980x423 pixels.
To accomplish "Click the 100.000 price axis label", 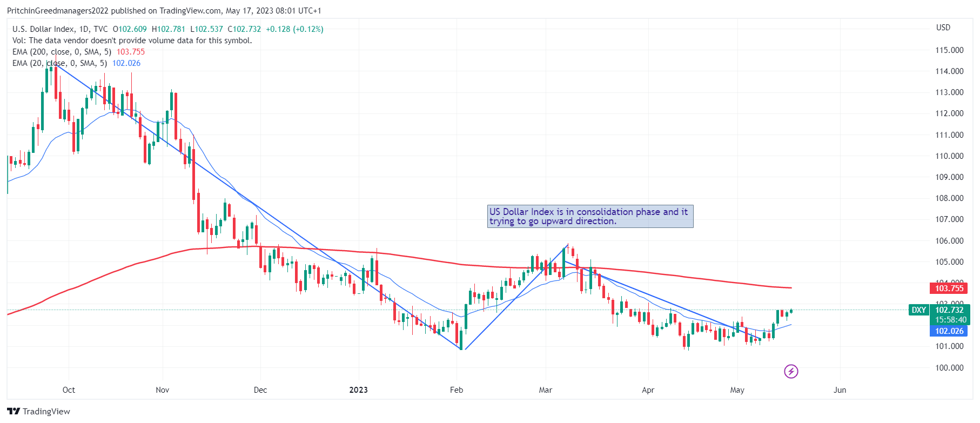I will [949, 368].
